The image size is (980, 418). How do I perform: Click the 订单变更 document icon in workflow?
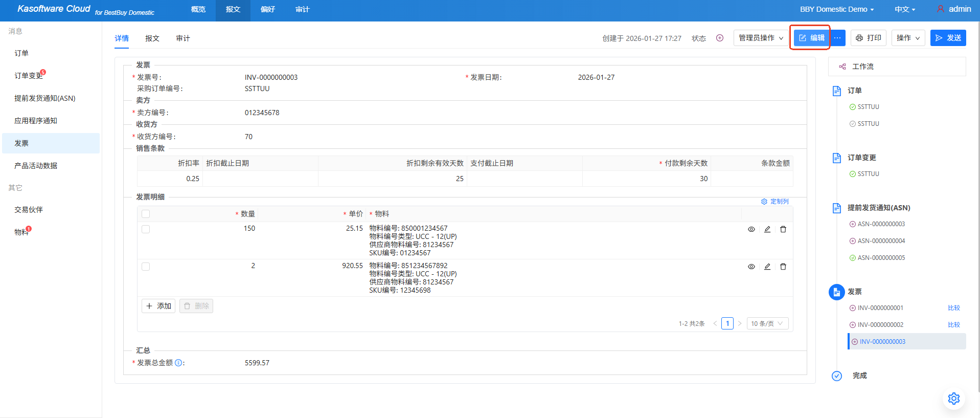[x=837, y=158]
